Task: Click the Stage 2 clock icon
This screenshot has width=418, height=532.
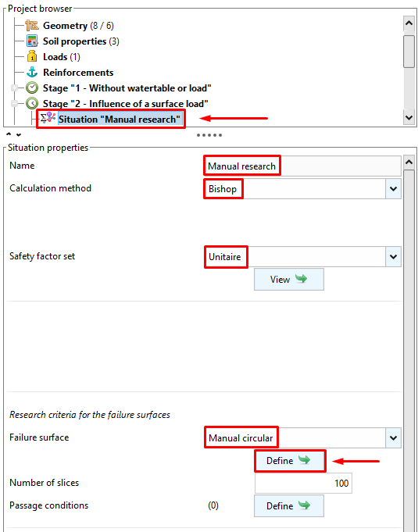Action: click(x=32, y=103)
